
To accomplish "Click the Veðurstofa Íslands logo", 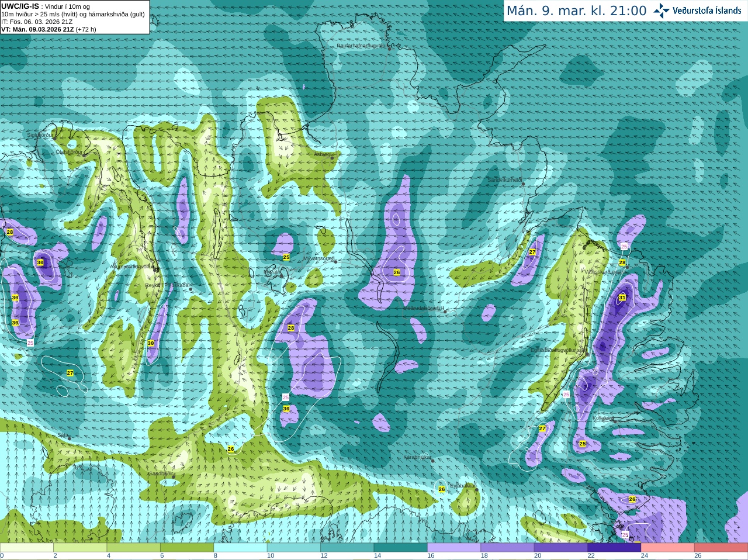I will click(x=697, y=11).
